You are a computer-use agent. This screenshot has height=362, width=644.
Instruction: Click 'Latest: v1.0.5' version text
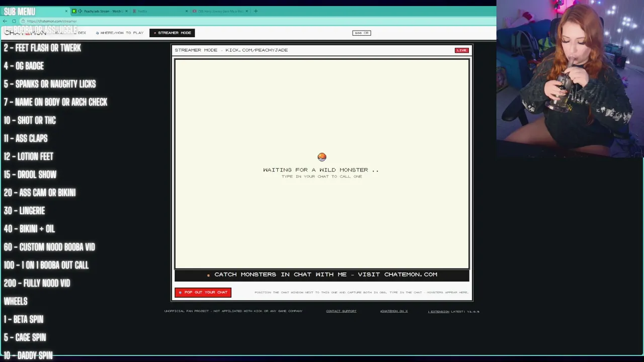pyautogui.click(x=465, y=311)
